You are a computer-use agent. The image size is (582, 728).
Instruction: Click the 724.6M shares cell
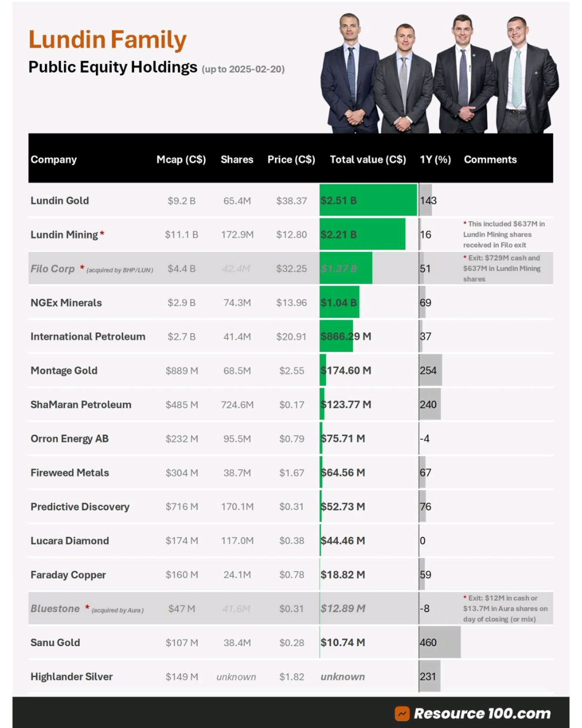click(x=237, y=405)
